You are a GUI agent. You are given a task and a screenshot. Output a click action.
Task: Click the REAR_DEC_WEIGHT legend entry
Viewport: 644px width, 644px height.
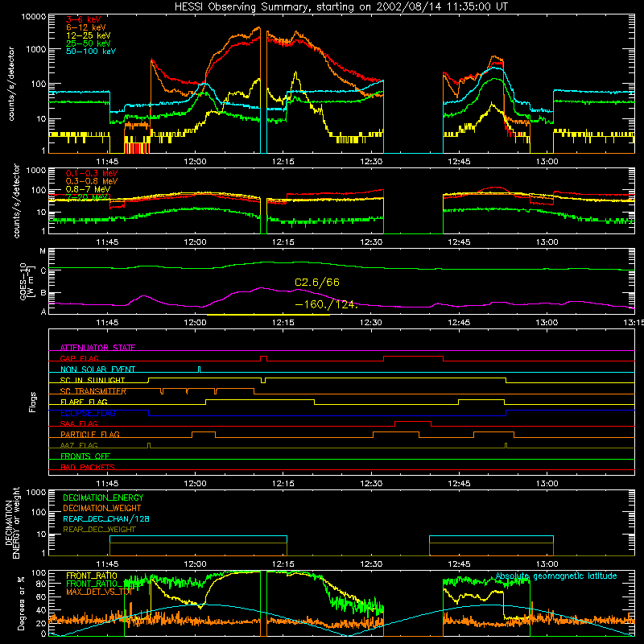pyautogui.click(x=99, y=530)
